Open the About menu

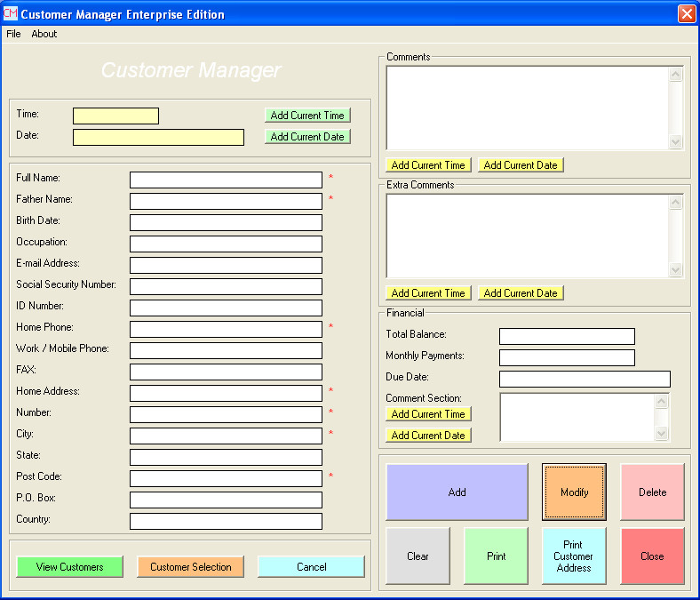(44, 34)
